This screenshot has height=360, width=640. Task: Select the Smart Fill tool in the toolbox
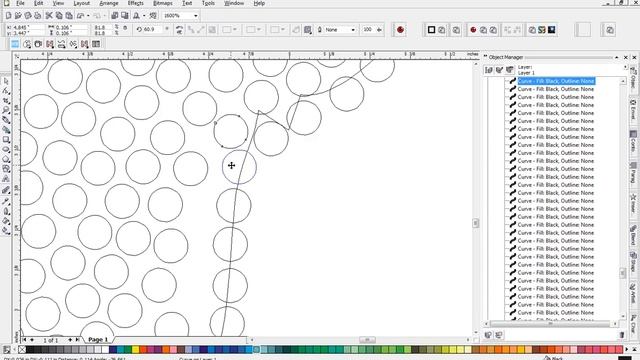[x=6, y=130]
